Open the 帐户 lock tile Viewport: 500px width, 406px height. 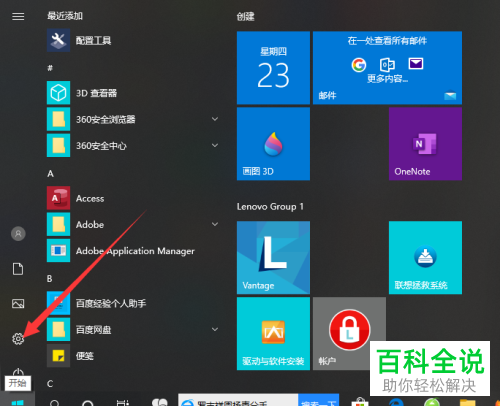[349, 334]
